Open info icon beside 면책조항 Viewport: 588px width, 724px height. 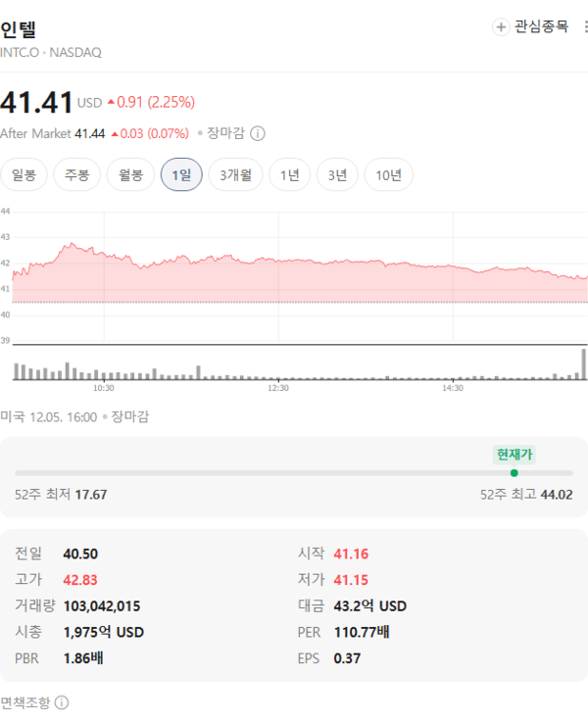click(x=62, y=702)
